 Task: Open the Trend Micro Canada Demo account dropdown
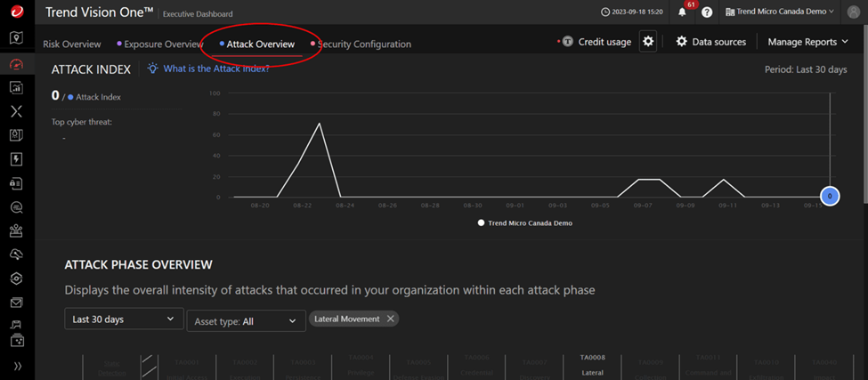(x=779, y=12)
